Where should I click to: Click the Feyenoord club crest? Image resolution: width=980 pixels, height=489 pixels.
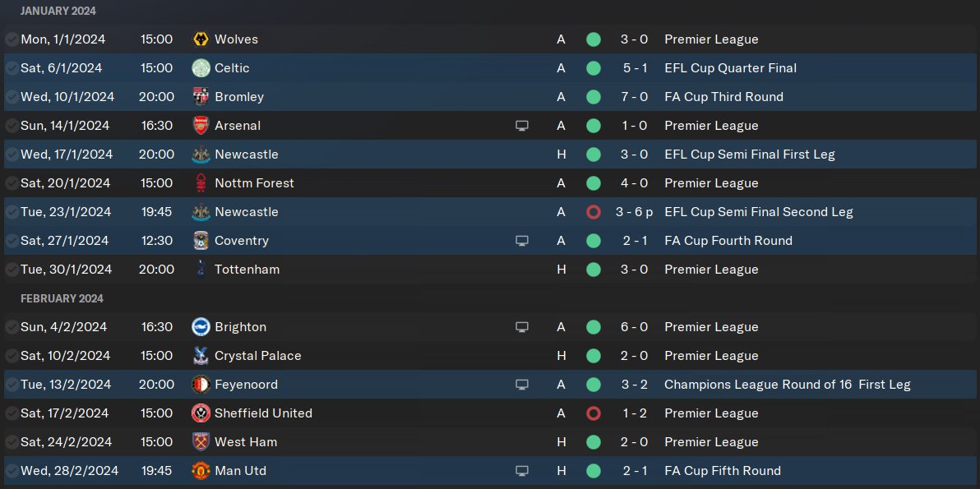(x=201, y=385)
